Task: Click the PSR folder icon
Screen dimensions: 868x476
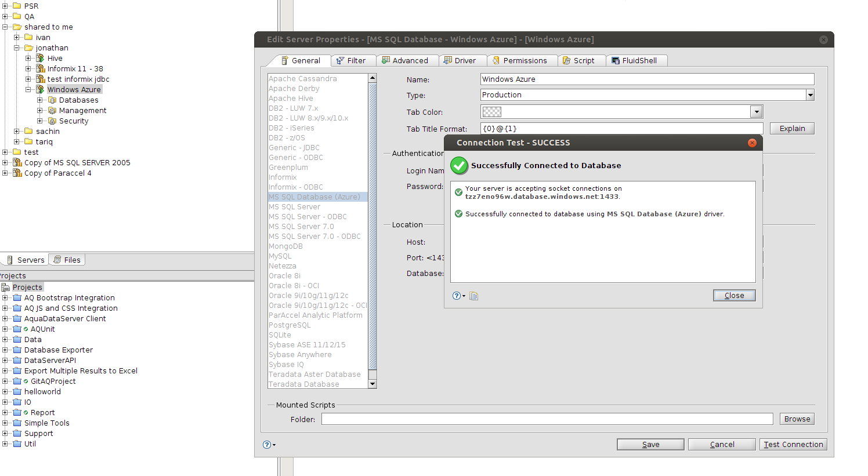Action: pos(17,6)
